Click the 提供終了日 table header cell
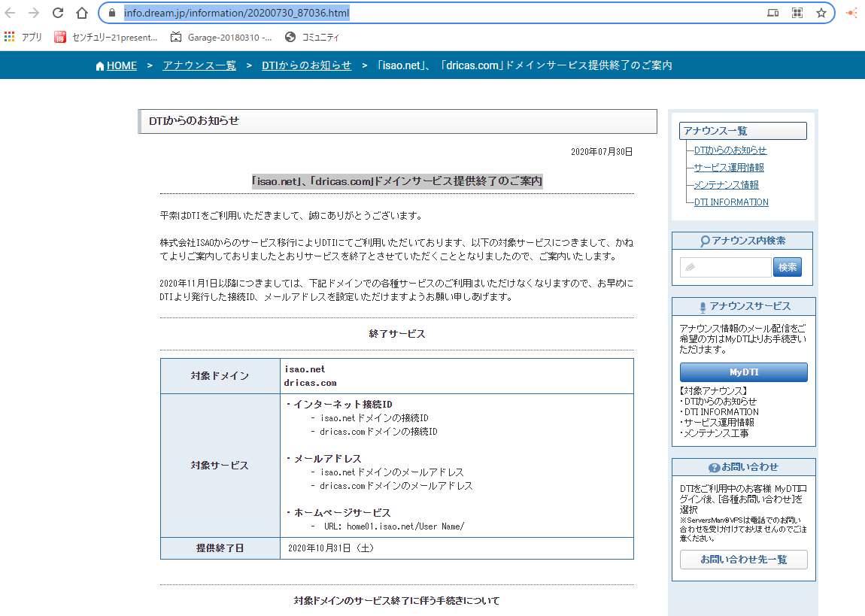This screenshot has width=865, height=616. coord(220,548)
